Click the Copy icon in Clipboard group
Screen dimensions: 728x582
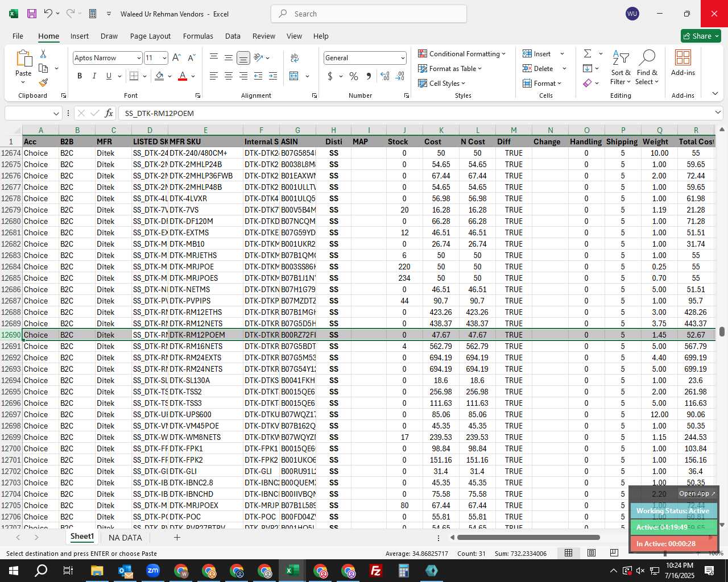tap(43, 68)
